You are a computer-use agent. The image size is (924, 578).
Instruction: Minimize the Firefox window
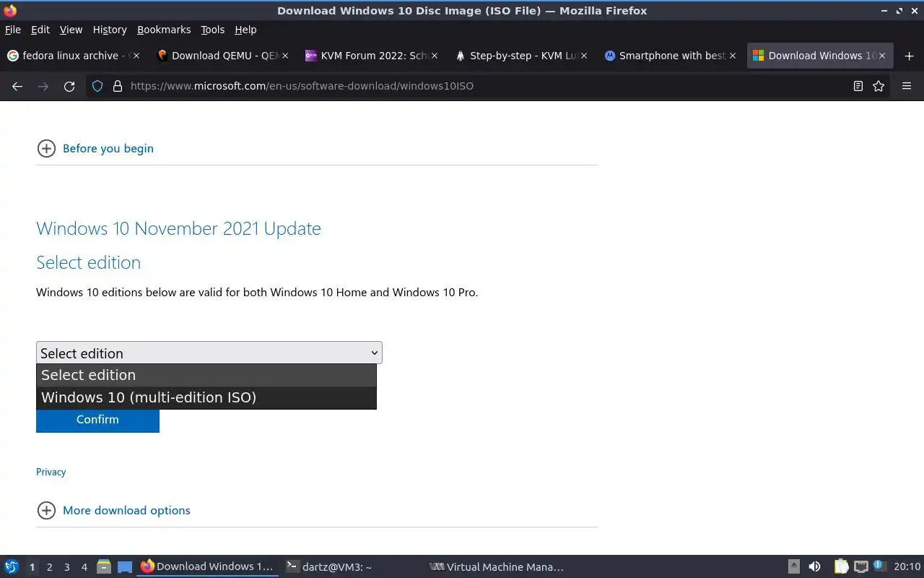coord(885,11)
